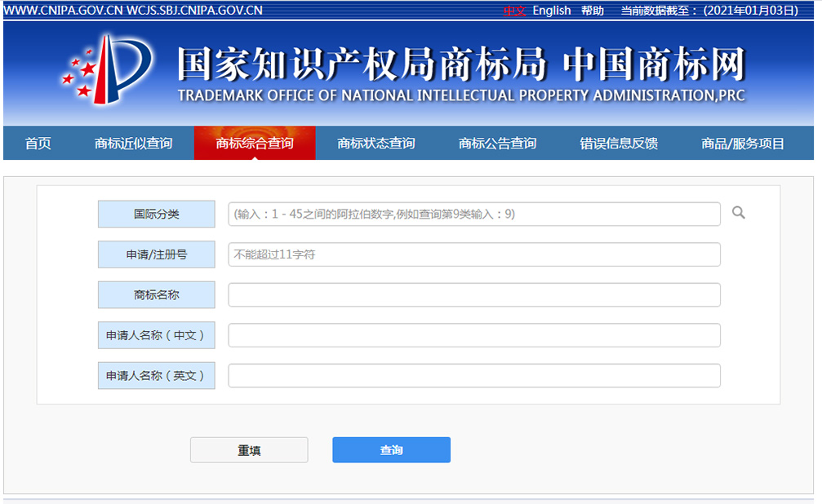Select the 中文 language link
Image resolution: width=822 pixels, height=504 pixels.
515,11
